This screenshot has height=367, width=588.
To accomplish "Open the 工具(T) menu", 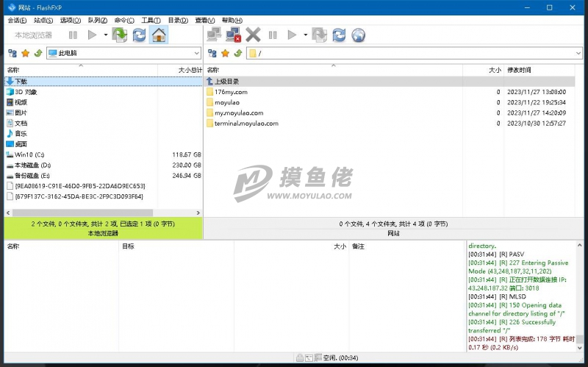I will coord(151,21).
